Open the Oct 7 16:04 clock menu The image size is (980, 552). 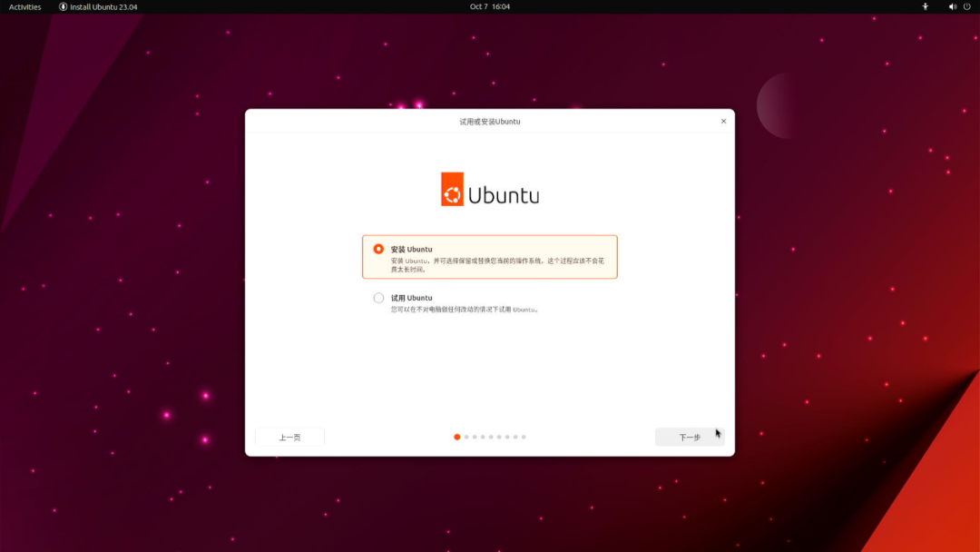click(x=489, y=6)
